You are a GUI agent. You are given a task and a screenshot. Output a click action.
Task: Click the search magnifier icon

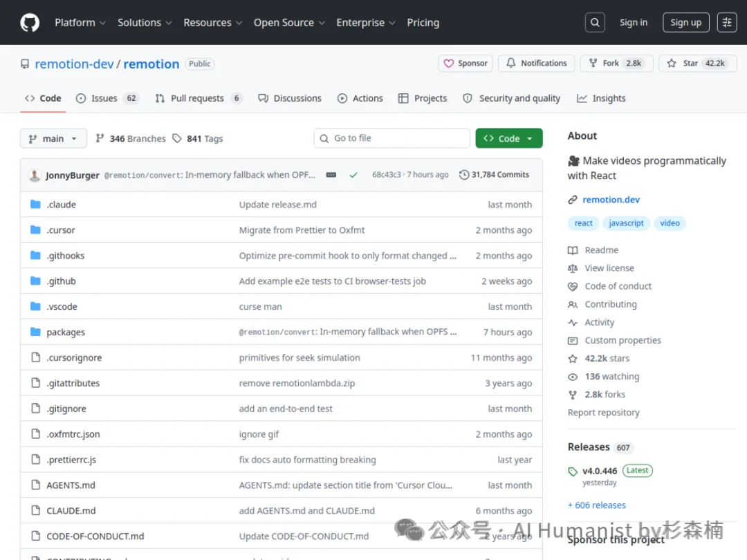(x=595, y=22)
